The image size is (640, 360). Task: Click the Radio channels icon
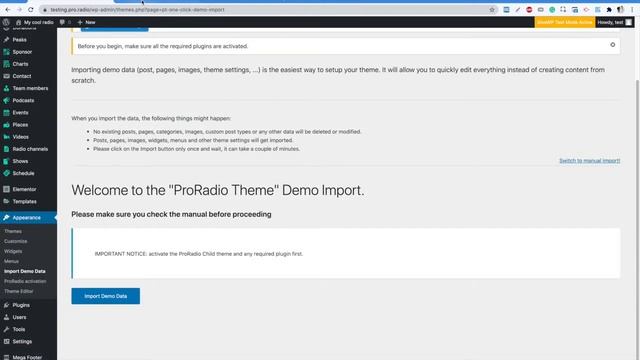click(7, 149)
